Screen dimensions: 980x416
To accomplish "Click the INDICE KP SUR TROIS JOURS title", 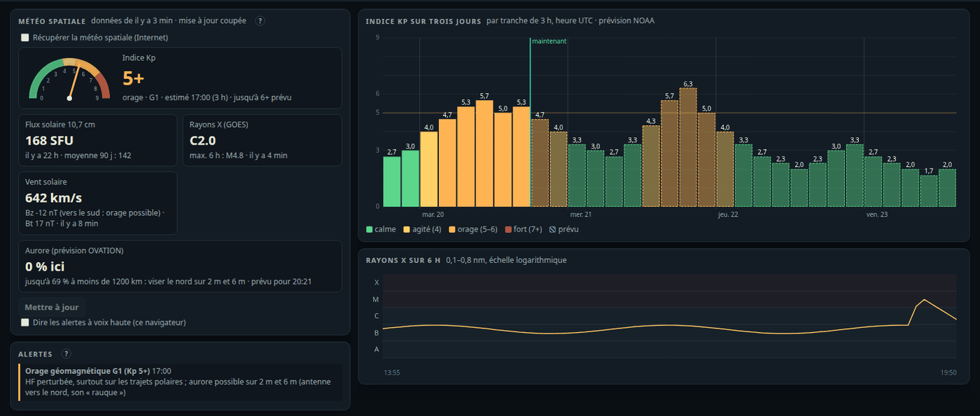I will [x=423, y=21].
